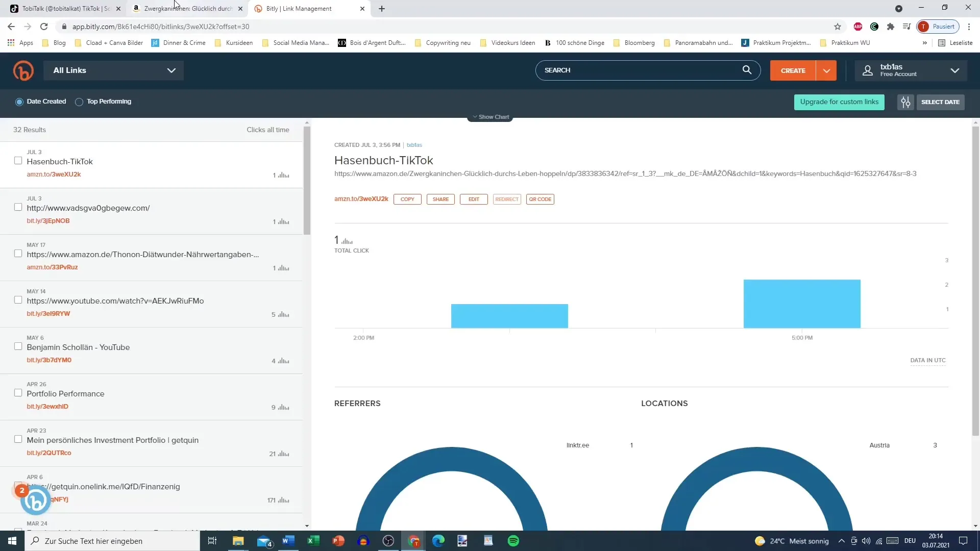Open the Chrome three-dot menu

(x=969, y=27)
